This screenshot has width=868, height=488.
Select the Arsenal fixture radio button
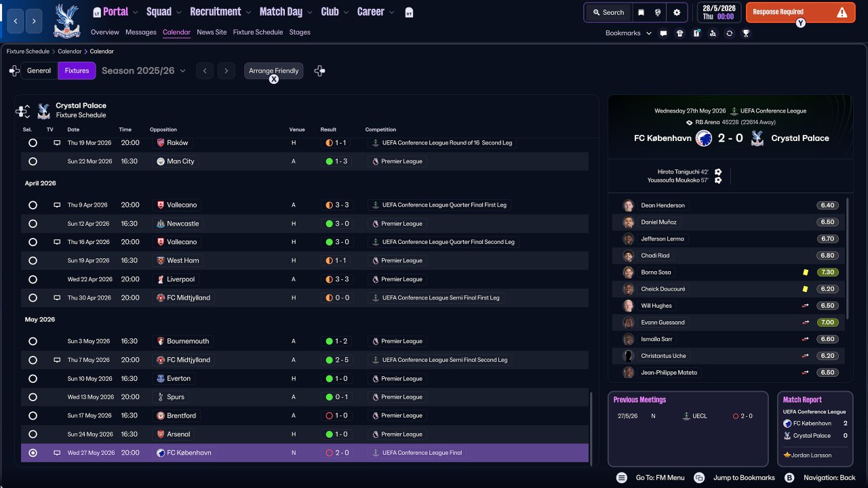click(33, 434)
